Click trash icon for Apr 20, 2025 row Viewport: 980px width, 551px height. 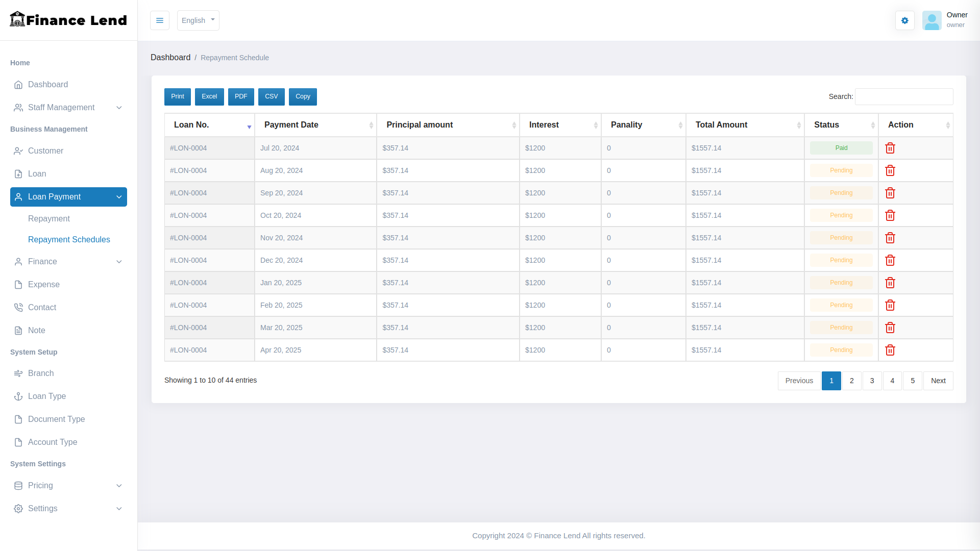pyautogui.click(x=890, y=350)
